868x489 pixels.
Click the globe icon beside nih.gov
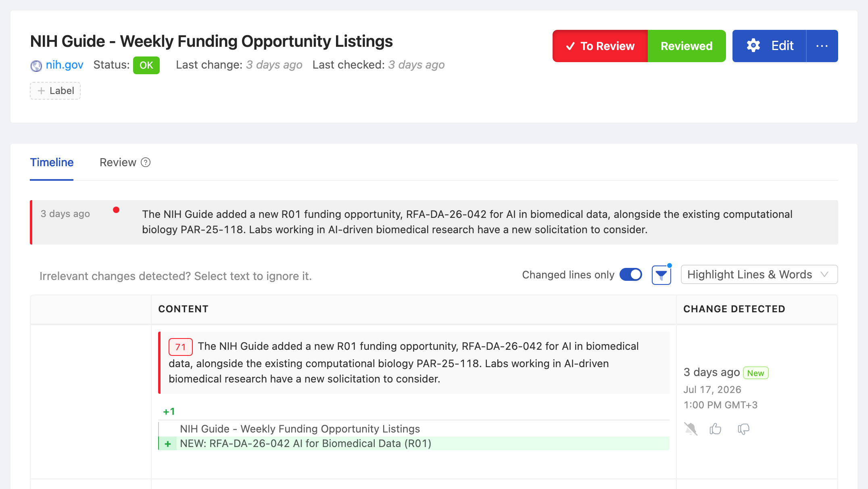tap(36, 65)
